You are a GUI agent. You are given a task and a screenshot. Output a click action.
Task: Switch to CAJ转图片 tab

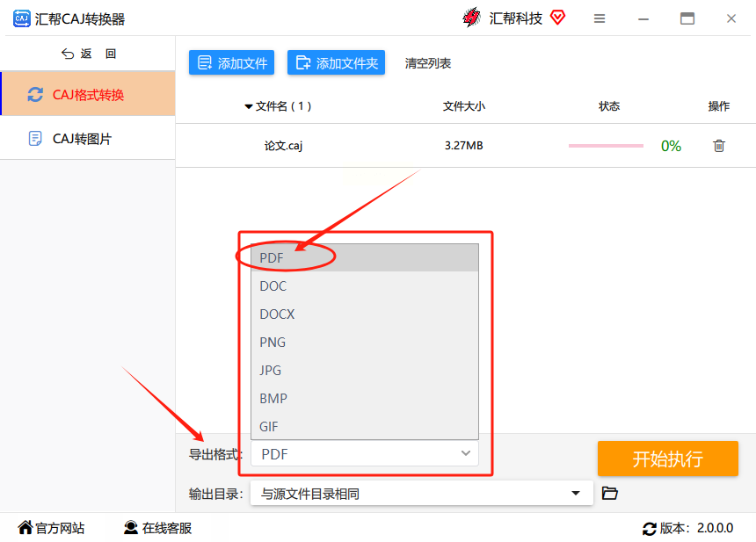point(88,139)
